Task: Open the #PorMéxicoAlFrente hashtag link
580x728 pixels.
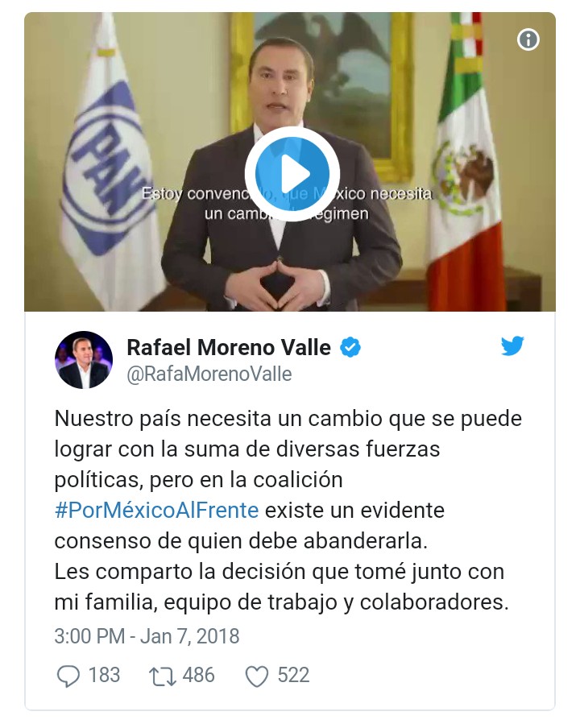Action: pos(156,511)
